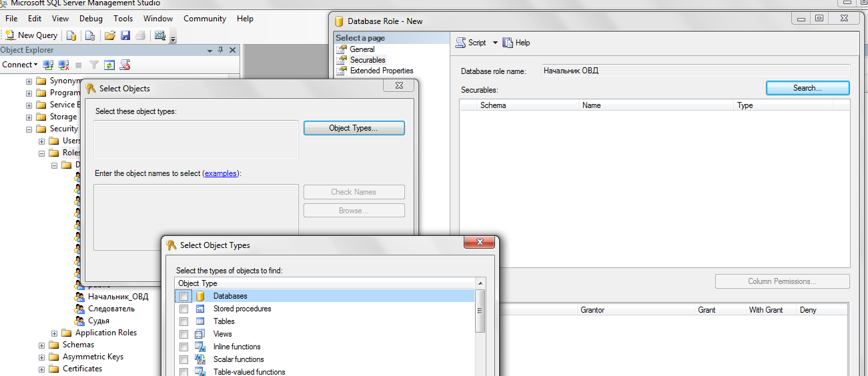Expand the Schemas folder node
The image size is (868, 376).
click(x=41, y=345)
